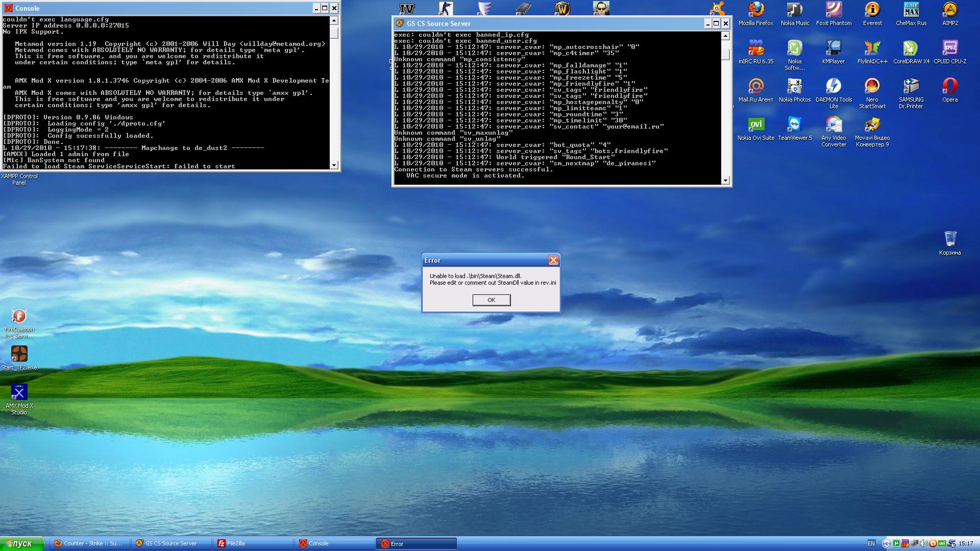Select the CheMax Rus desktop icon
This screenshot has height=551, width=980.
point(911,14)
